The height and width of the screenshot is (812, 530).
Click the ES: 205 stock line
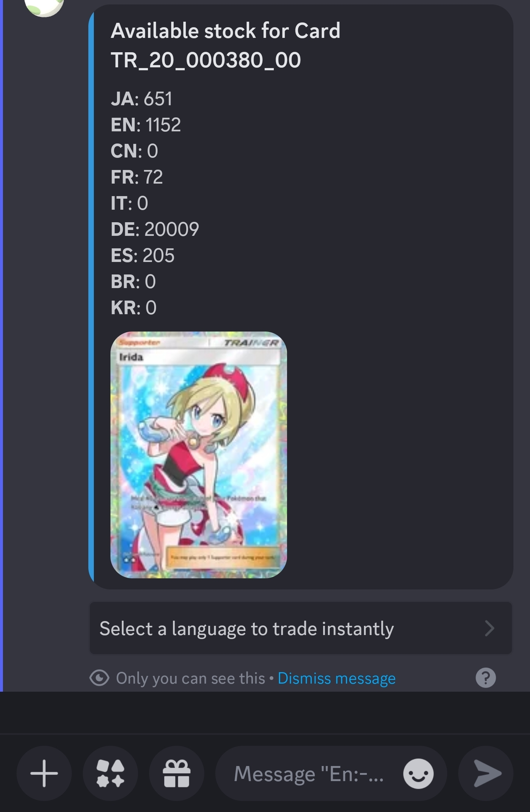(x=142, y=255)
